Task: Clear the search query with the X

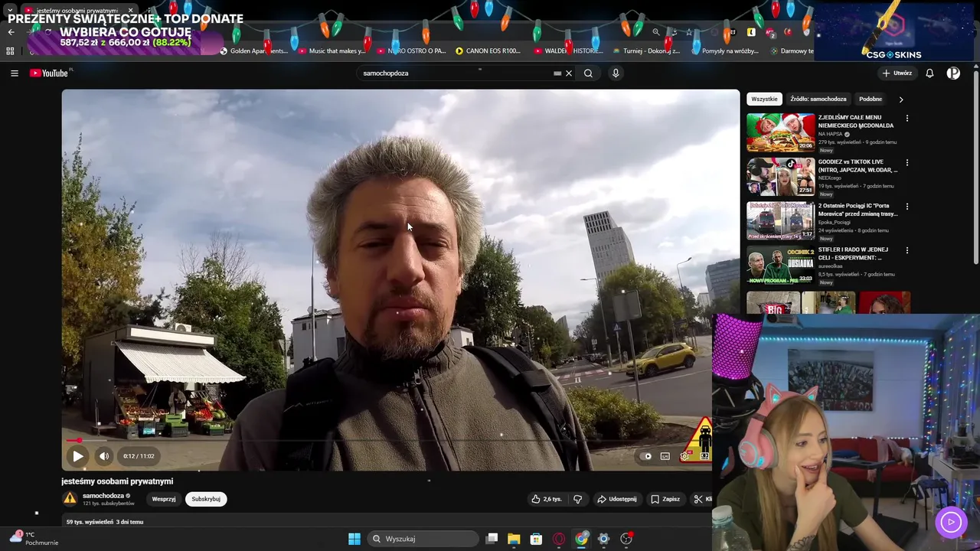Action: [x=568, y=73]
